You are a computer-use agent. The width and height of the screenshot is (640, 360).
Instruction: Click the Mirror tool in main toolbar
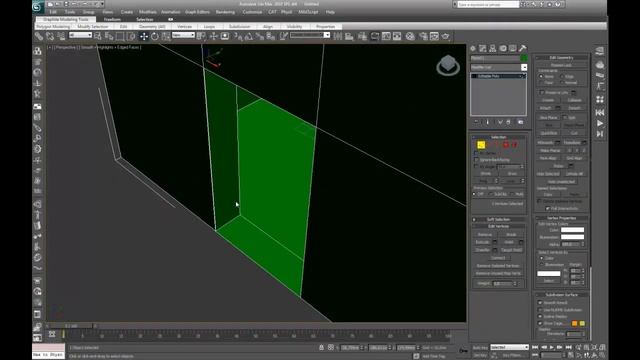click(338, 36)
